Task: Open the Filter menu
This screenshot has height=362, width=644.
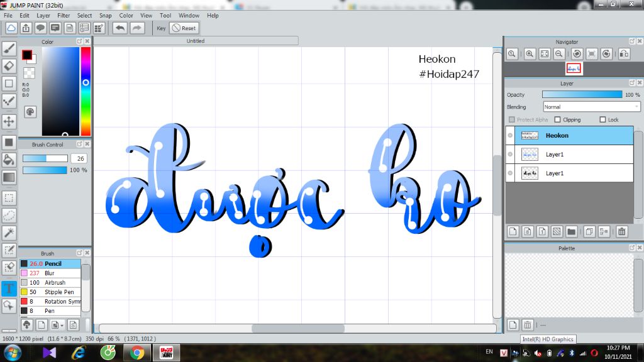Action: click(x=64, y=16)
